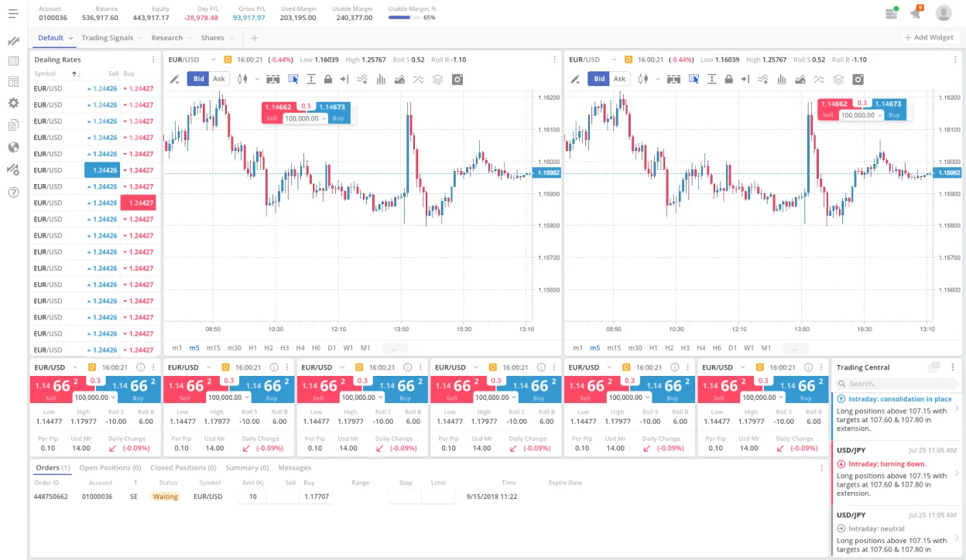Switch to the Research tab
The image size is (966, 560).
click(x=169, y=37)
